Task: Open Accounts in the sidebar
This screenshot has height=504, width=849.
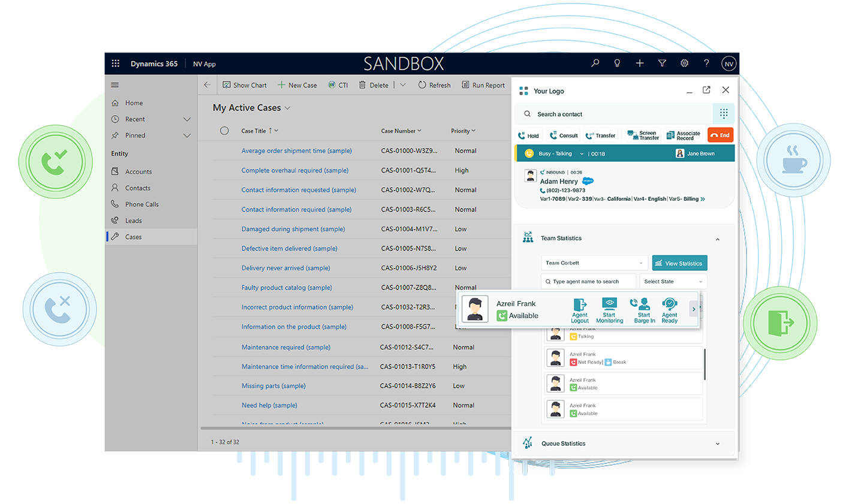Action: tap(139, 171)
